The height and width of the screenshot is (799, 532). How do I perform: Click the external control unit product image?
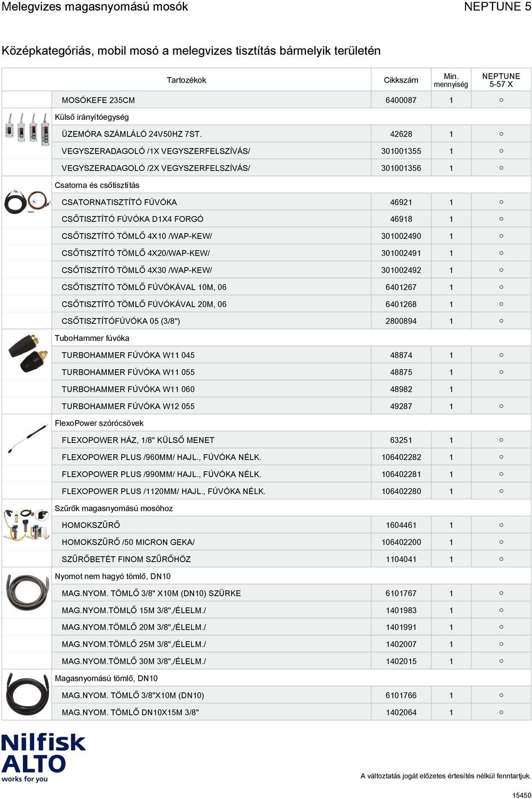[27, 129]
